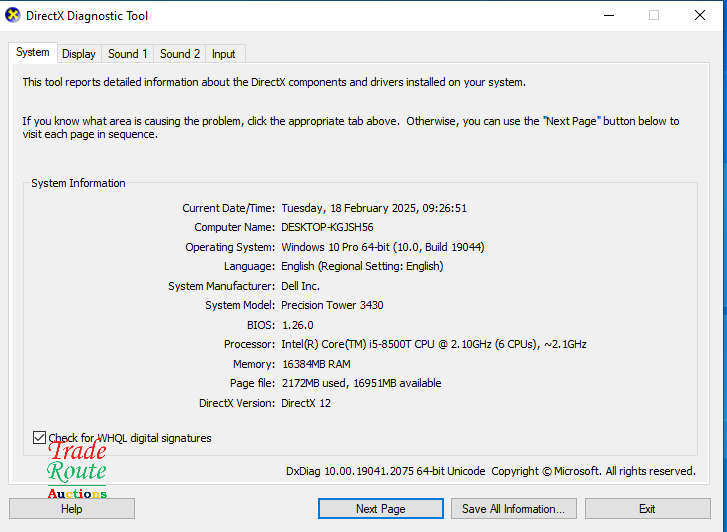Click the page file value 2172MB used
The height and width of the screenshot is (532, 727).
pyautogui.click(x=313, y=383)
